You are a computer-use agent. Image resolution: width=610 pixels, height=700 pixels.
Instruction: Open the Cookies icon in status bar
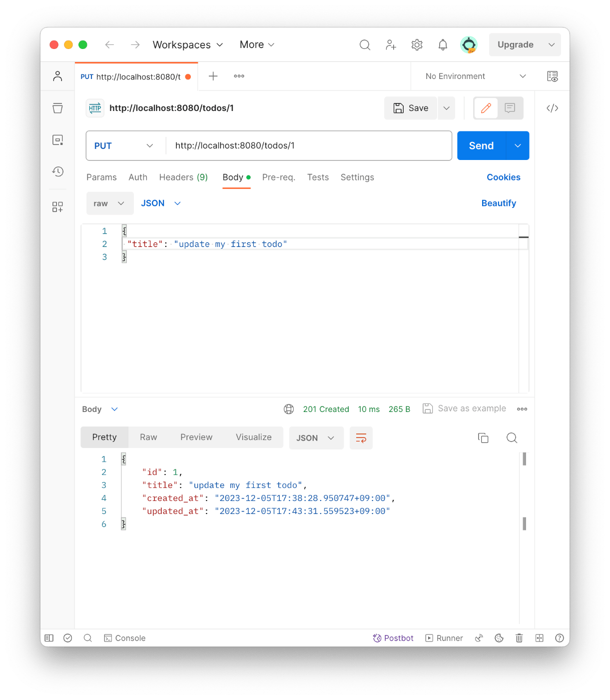499,638
